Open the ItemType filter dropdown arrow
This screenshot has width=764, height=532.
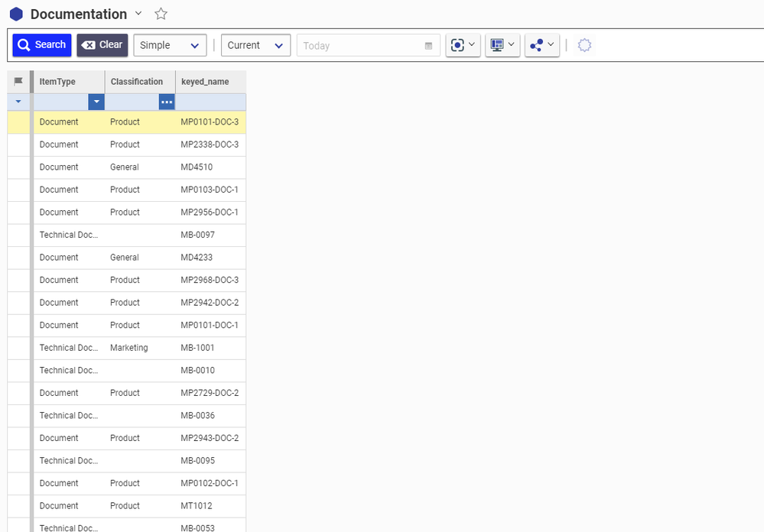tap(96, 102)
